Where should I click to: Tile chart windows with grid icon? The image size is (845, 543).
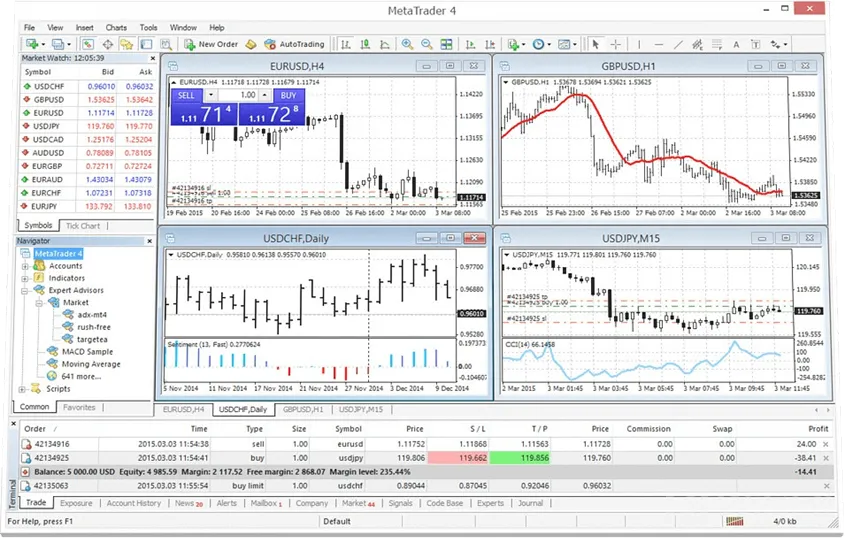[x=446, y=44]
